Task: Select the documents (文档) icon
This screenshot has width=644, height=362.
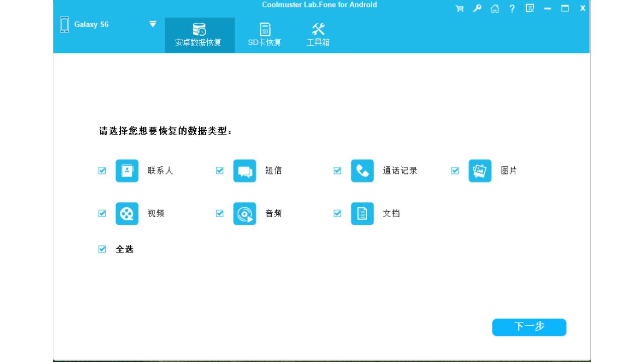Action: pyautogui.click(x=362, y=213)
